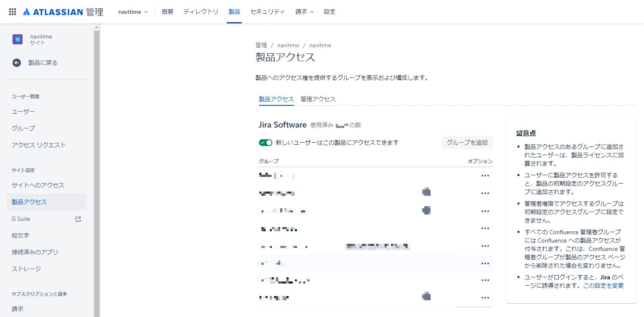Expand the navitime organization dropdown
The image size is (644, 317).
tap(133, 12)
